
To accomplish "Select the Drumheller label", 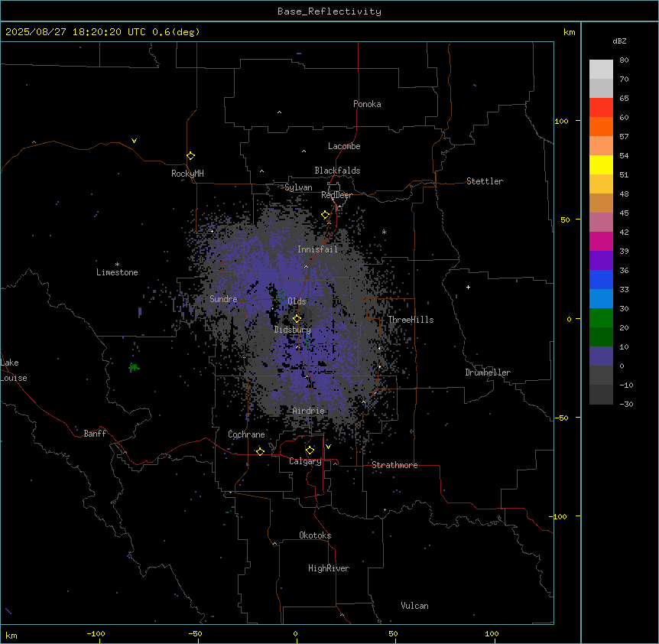I will point(488,372).
